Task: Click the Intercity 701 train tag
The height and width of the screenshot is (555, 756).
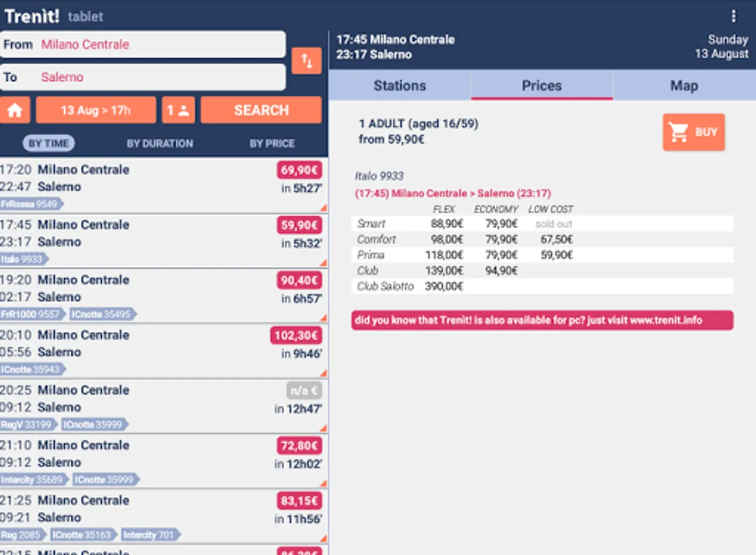Action: click(150, 535)
